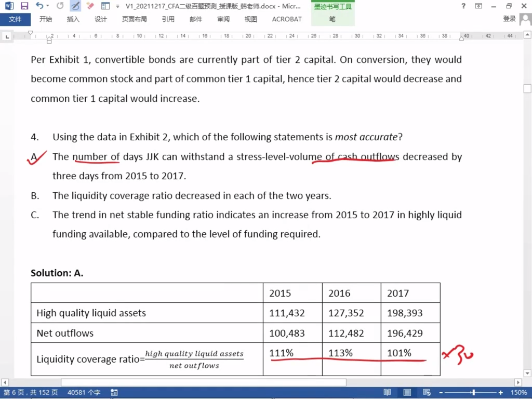Image resolution: width=532 pixels, height=399 pixels.
Task: Switch to the 审阅 (Review) ribbon tab
Action: coord(223,19)
